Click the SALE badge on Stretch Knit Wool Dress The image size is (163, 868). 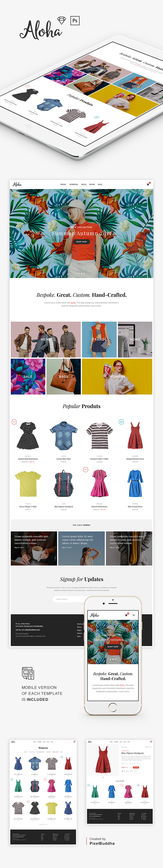[14, 422]
